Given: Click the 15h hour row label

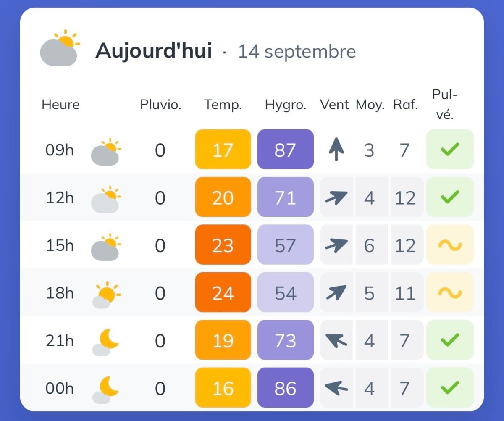Looking at the screenshot, I should [60, 245].
